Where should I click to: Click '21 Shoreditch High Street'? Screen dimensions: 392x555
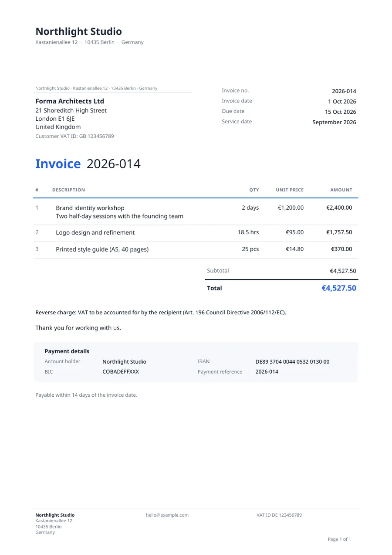coord(71,110)
